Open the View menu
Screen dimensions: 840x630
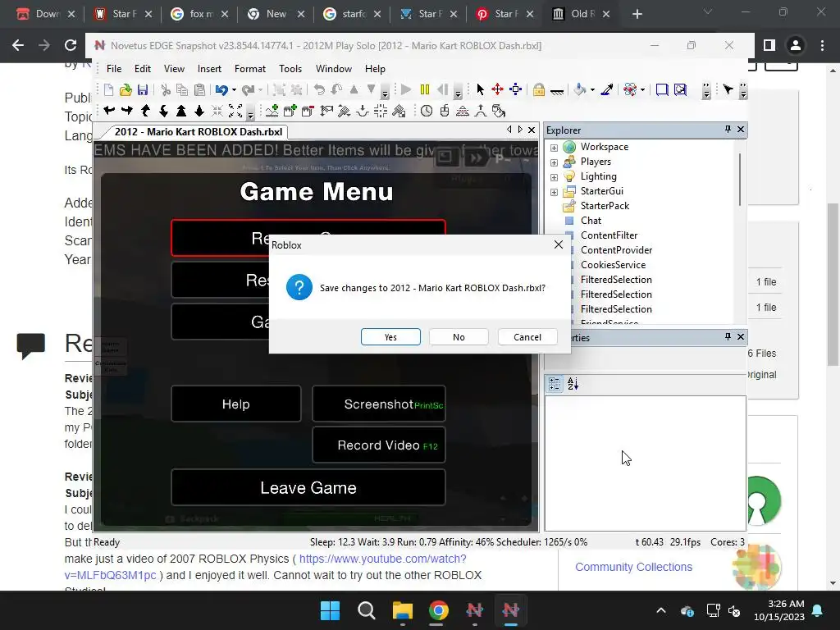[x=174, y=69]
